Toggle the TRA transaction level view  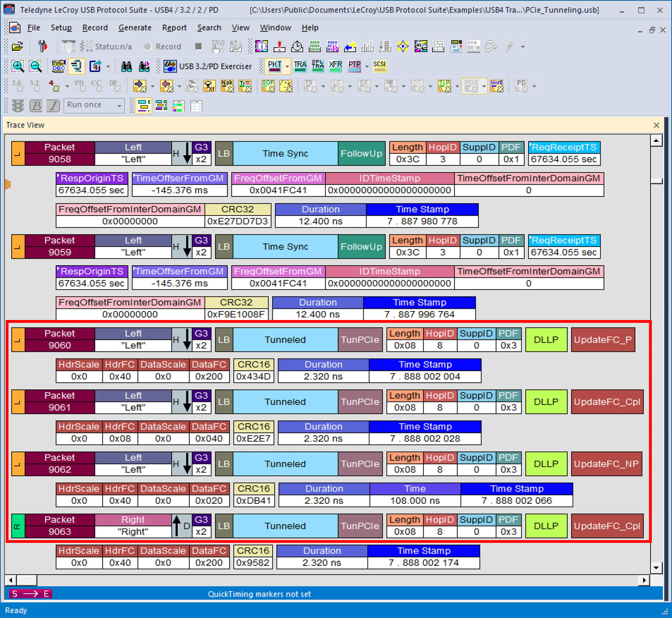300,66
